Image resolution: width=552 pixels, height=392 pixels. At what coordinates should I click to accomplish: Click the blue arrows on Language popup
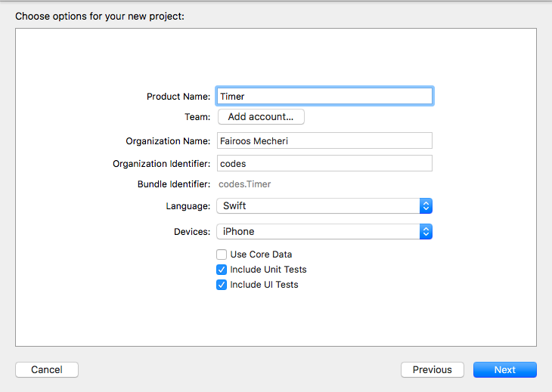[x=426, y=205]
